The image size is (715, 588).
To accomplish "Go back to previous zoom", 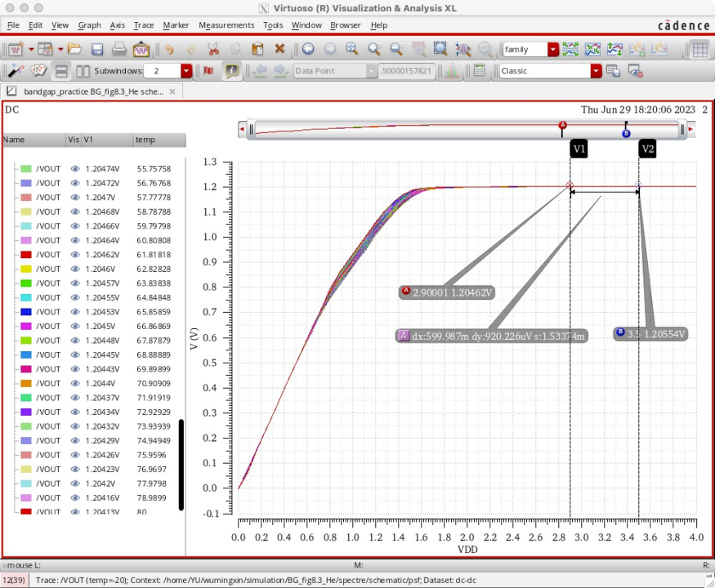I will click(x=308, y=49).
